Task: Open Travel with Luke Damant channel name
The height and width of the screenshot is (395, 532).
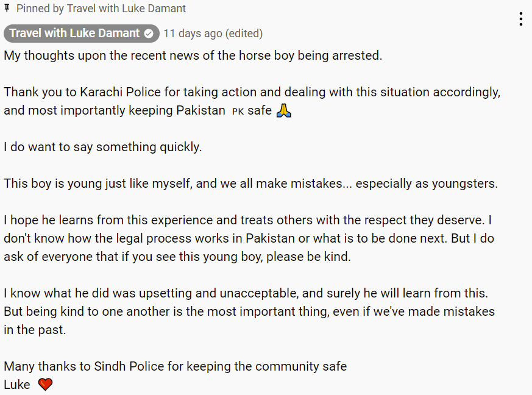Action: pyautogui.click(x=74, y=34)
